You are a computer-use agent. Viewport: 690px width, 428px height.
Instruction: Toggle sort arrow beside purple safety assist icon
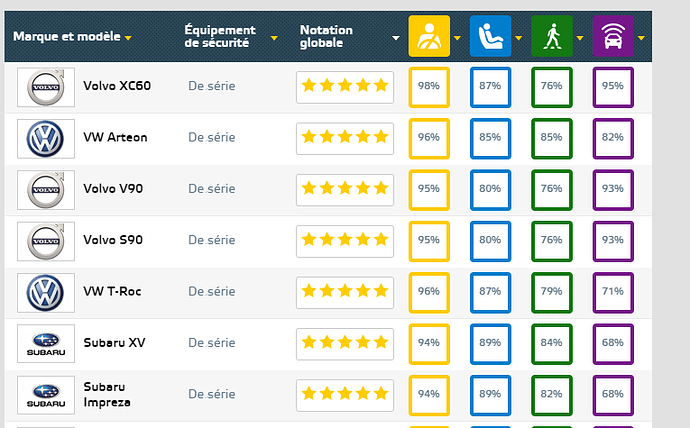[641, 38]
